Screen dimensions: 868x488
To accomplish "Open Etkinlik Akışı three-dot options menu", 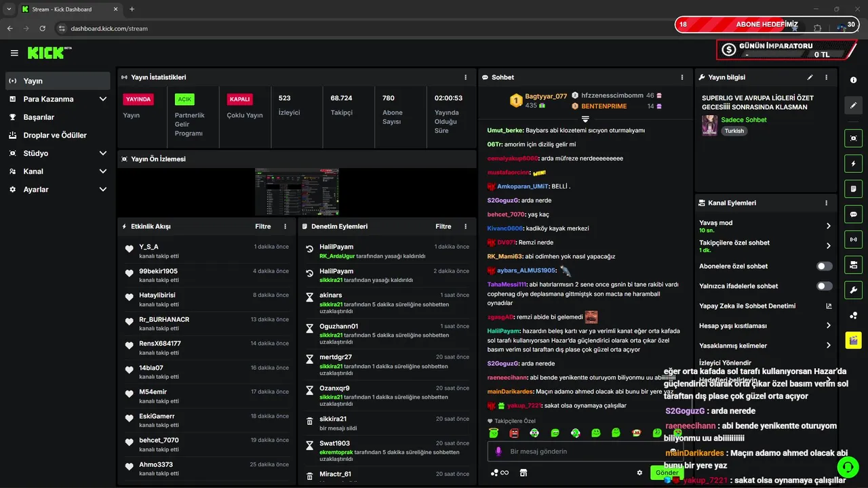I will coord(285,226).
